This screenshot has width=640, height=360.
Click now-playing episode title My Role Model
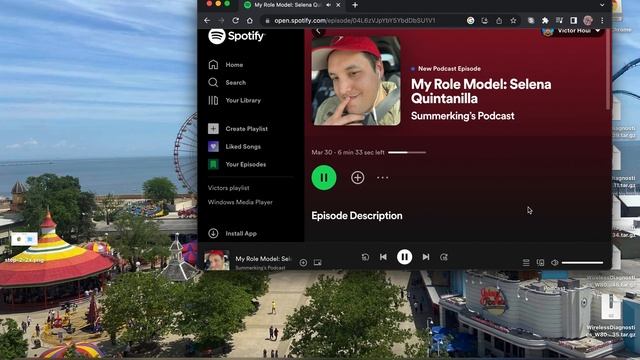coord(263,259)
